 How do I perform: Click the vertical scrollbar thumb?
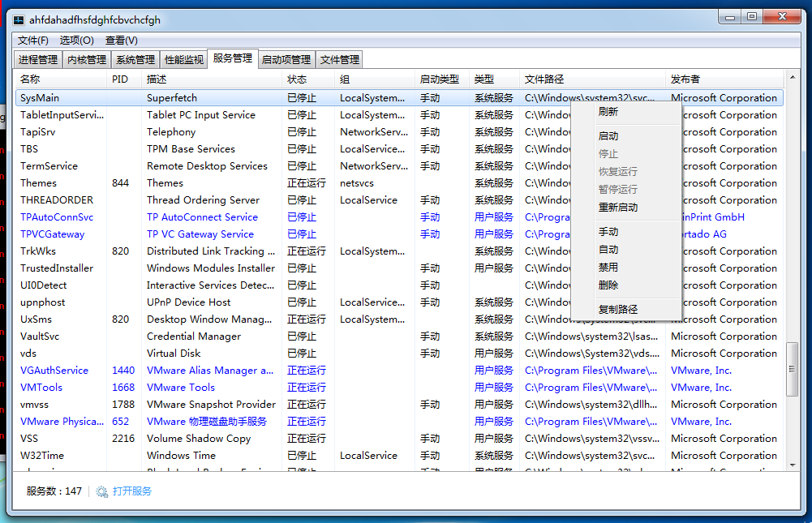[x=793, y=369]
